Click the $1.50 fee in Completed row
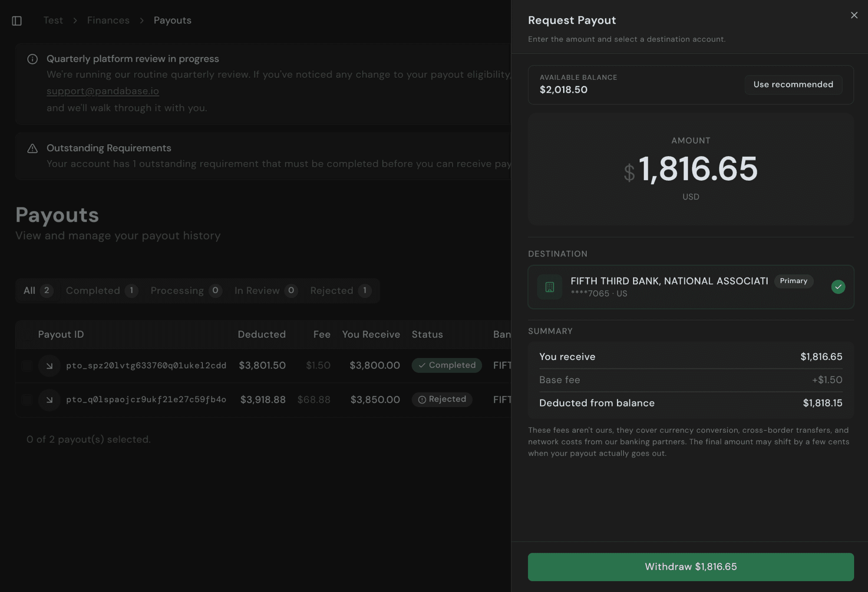This screenshot has width=868, height=592. 318,365
